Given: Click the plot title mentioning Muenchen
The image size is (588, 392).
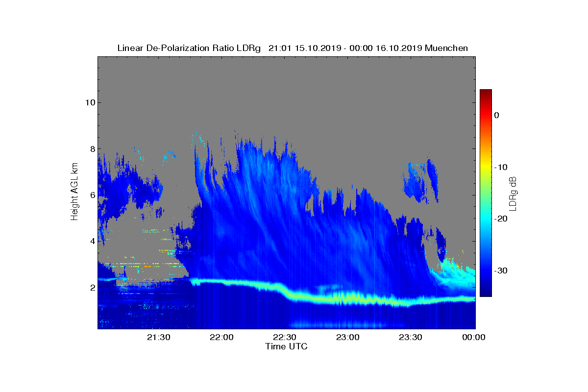Looking at the screenshot, I should click(293, 48).
